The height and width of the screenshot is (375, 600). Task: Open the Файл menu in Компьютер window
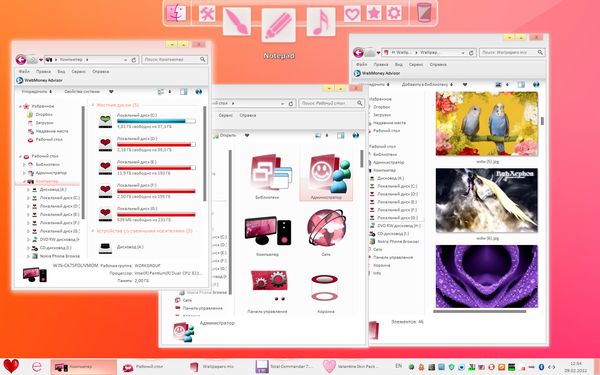(24, 72)
